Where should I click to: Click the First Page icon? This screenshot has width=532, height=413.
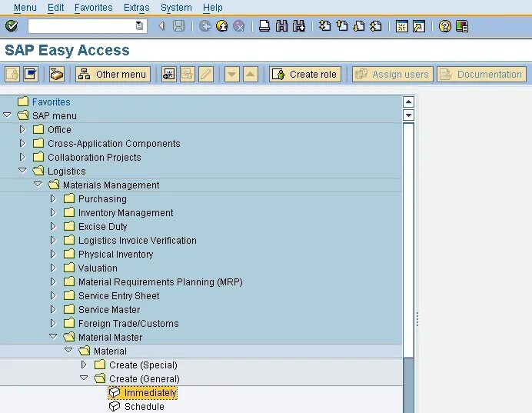tap(324, 26)
